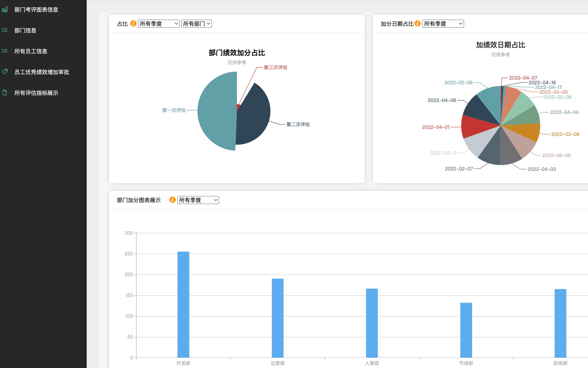Open the 所有季度 dropdown in 占比 panel
This screenshot has width=588, height=368.
coord(159,24)
